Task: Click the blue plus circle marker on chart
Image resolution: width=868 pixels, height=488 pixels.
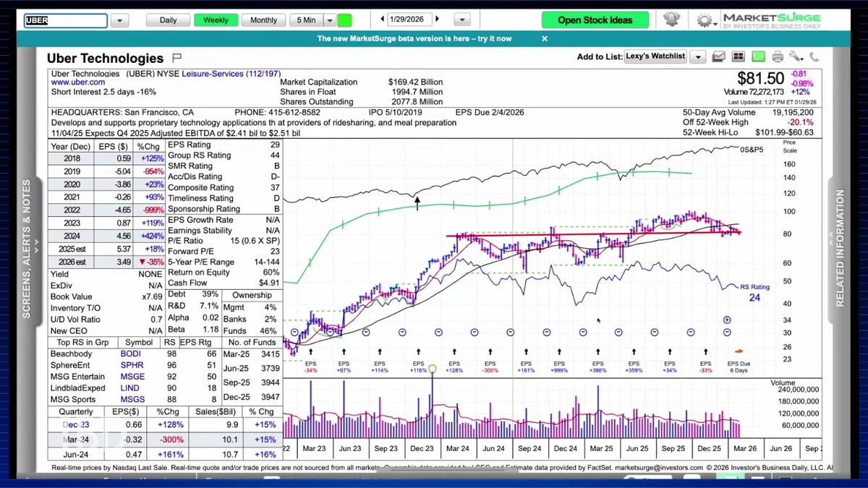Action: coord(727,320)
